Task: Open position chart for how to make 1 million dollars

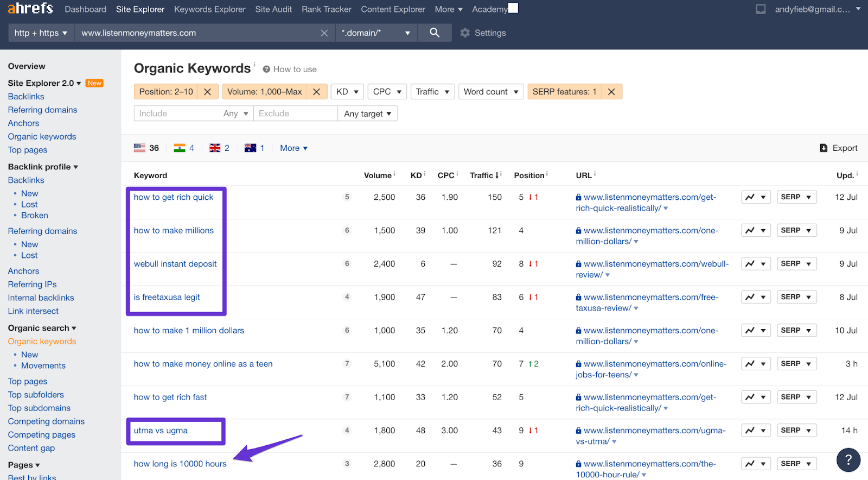Action: (756, 330)
